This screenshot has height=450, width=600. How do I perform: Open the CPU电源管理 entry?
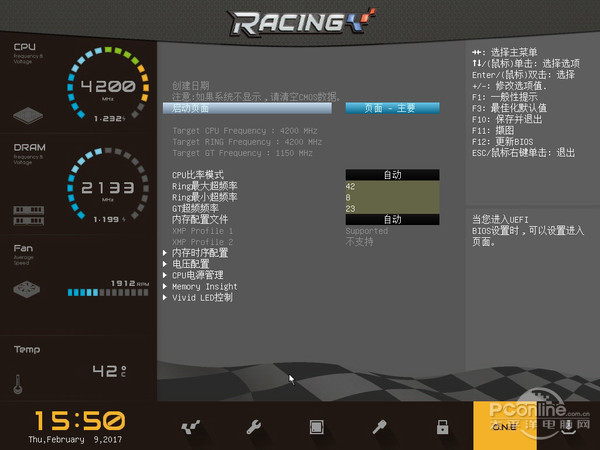197,275
